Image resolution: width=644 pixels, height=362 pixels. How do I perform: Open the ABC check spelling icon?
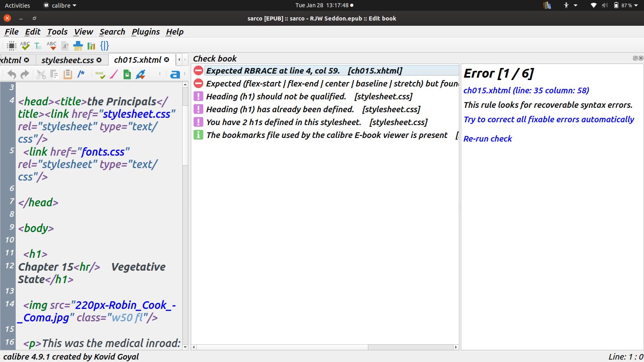coord(52,46)
